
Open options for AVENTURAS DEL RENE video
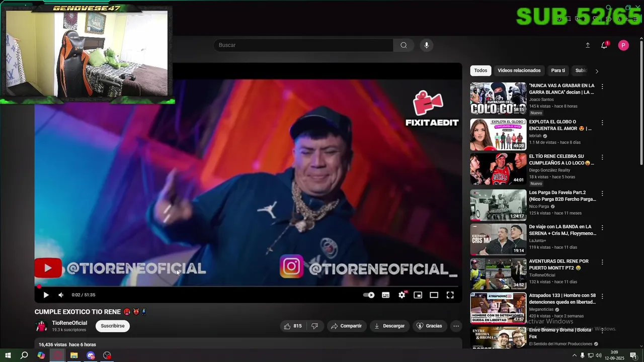click(x=602, y=262)
